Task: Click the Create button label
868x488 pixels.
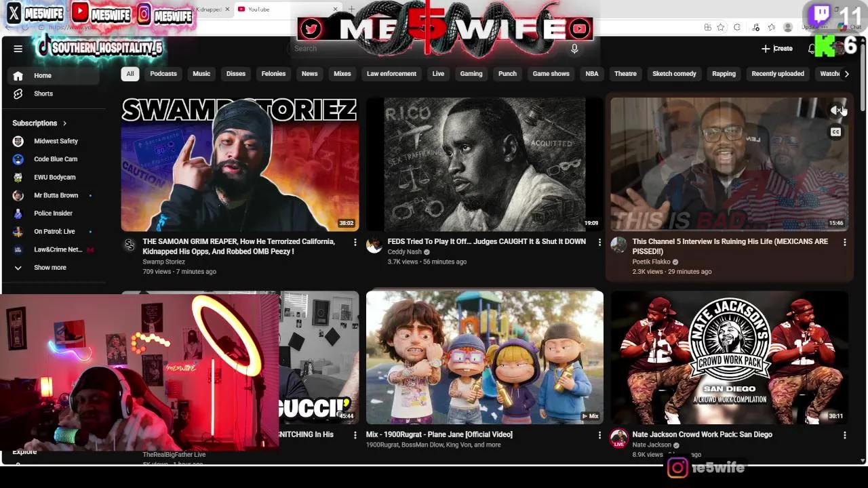Action: click(x=783, y=49)
